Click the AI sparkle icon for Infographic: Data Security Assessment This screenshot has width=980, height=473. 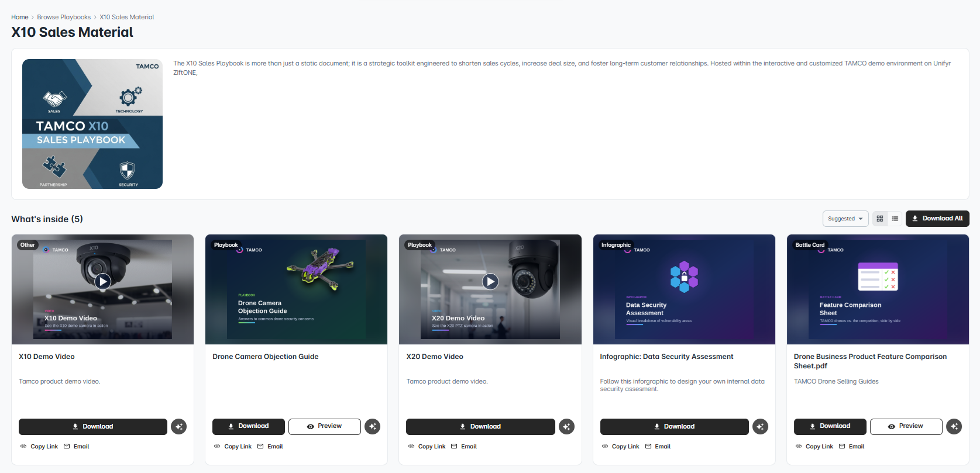pyautogui.click(x=760, y=427)
